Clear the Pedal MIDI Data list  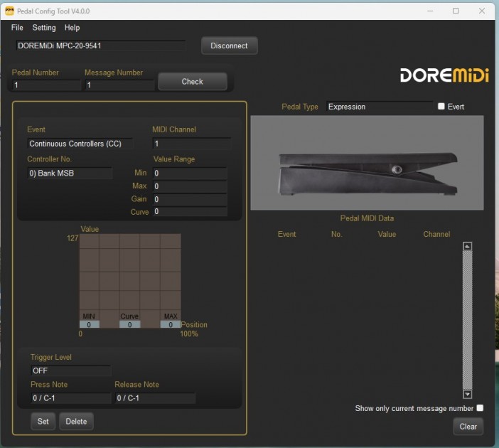click(x=468, y=427)
